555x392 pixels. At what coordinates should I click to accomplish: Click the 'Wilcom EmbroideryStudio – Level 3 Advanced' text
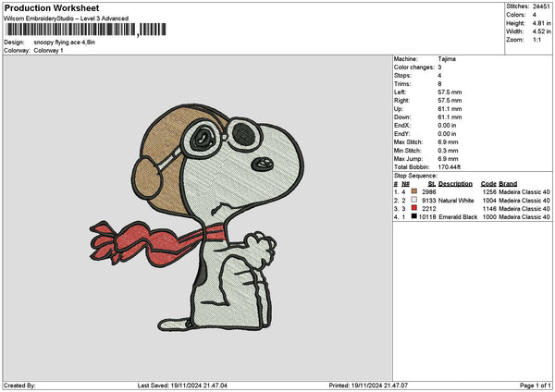[x=67, y=18]
